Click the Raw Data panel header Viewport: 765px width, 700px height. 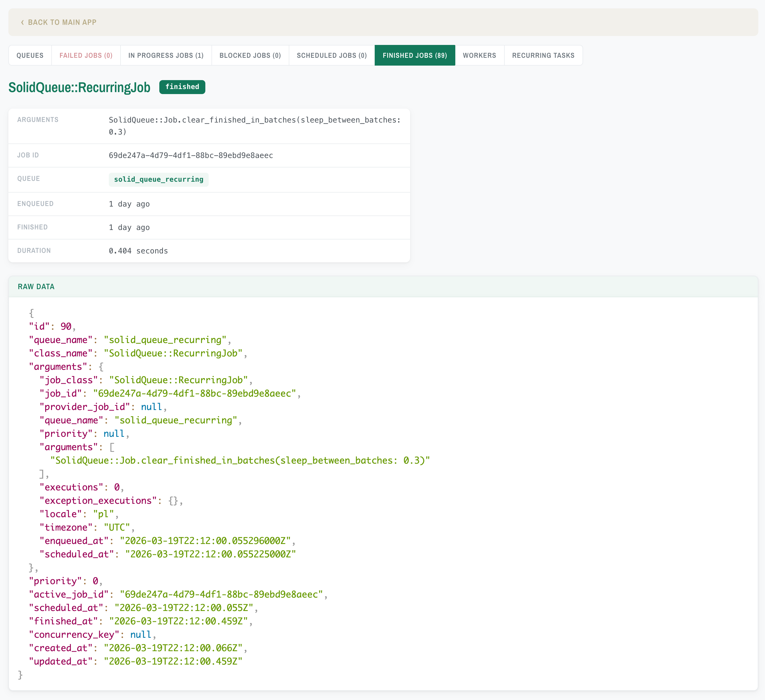36,287
